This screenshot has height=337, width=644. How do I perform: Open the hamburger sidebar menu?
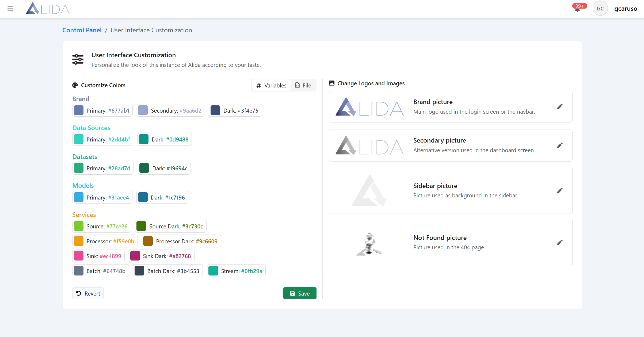[x=10, y=9]
